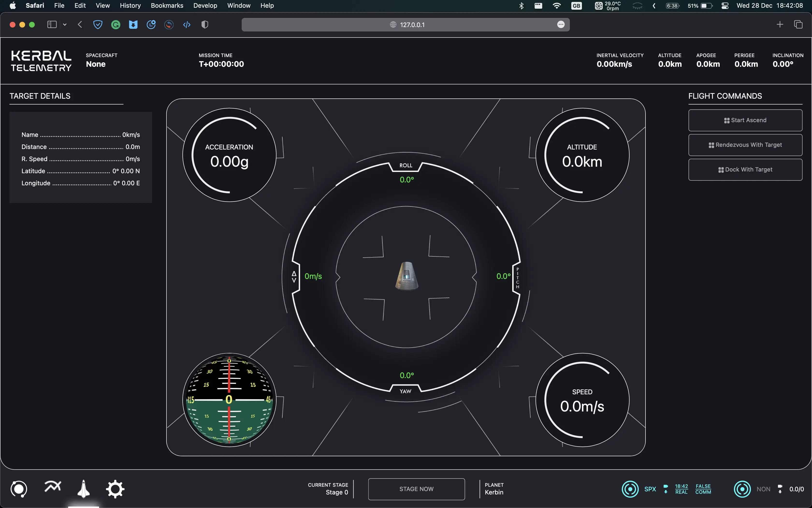Click the ACCELERATION gauge

(x=229, y=155)
